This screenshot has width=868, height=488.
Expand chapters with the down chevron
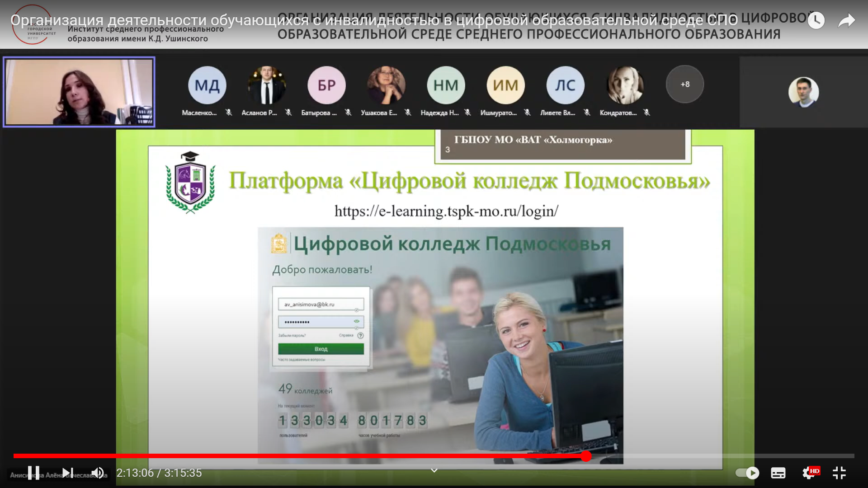434,470
